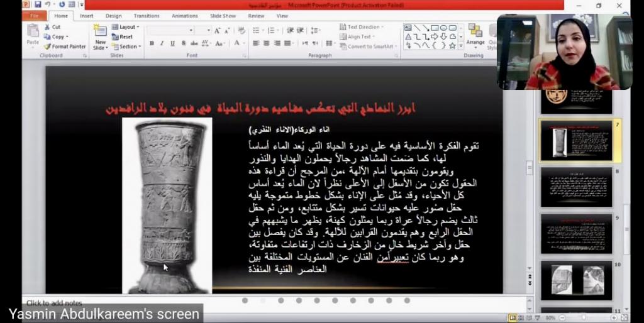The height and width of the screenshot is (323, 644).
Task: Toggle Bold formatting
Action: point(152,43)
